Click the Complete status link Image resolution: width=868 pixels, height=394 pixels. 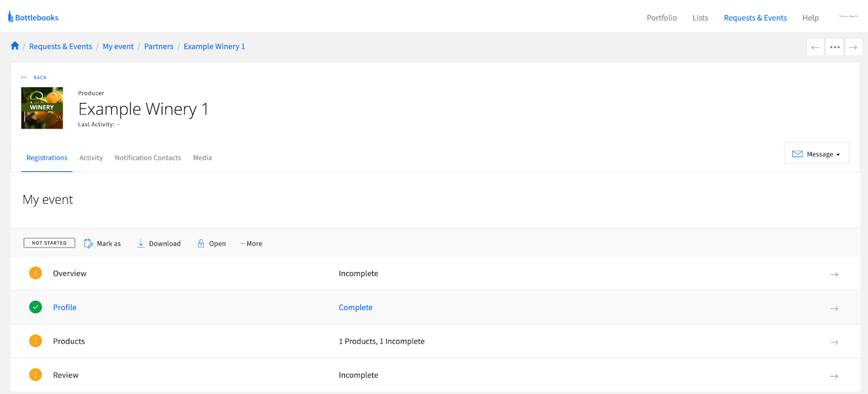[x=356, y=307]
